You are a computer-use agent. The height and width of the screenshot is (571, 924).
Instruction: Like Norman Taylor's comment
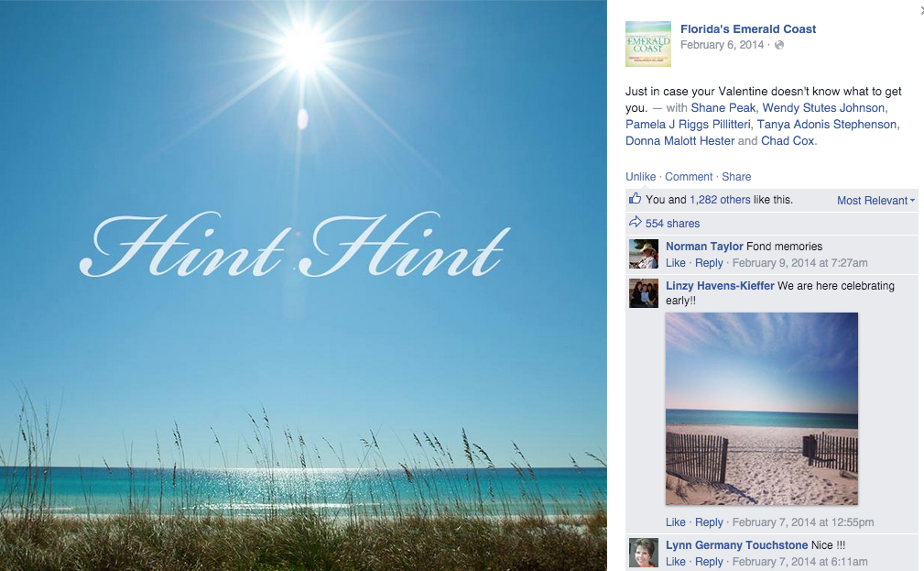click(675, 263)
